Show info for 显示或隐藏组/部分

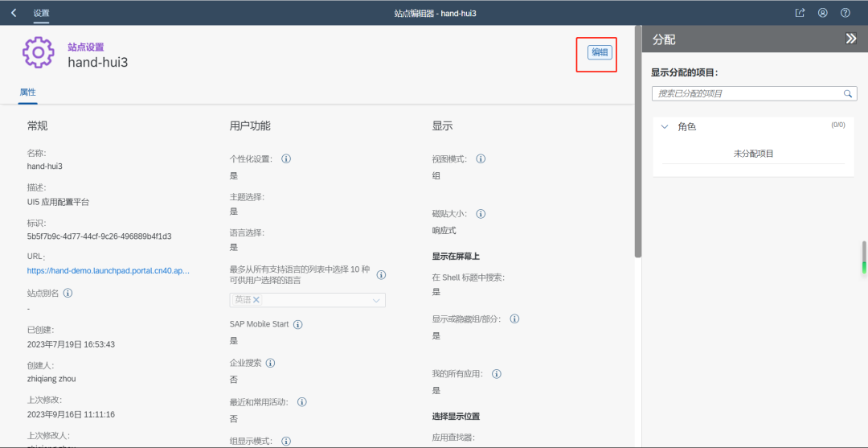point(514,319)
